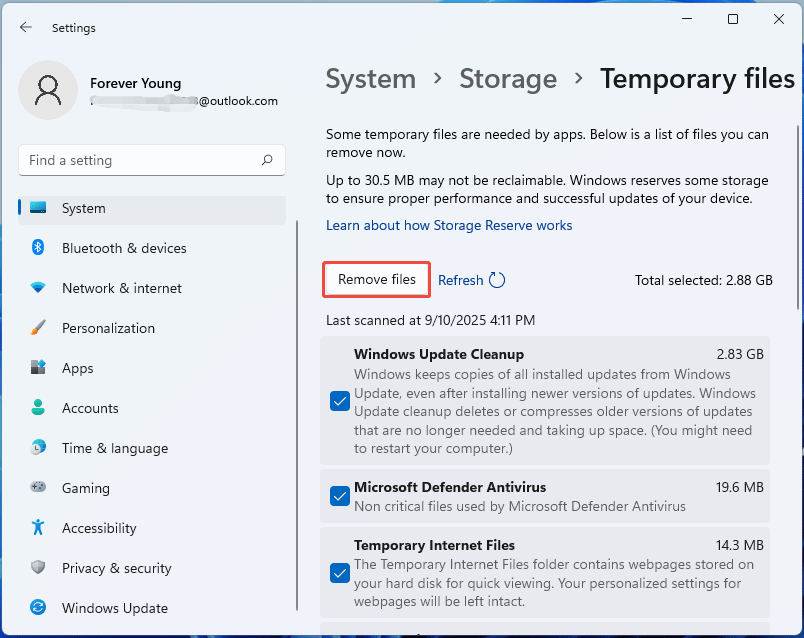Click the Accounts person icon
The image size is (804, 638).
[38, 408]
